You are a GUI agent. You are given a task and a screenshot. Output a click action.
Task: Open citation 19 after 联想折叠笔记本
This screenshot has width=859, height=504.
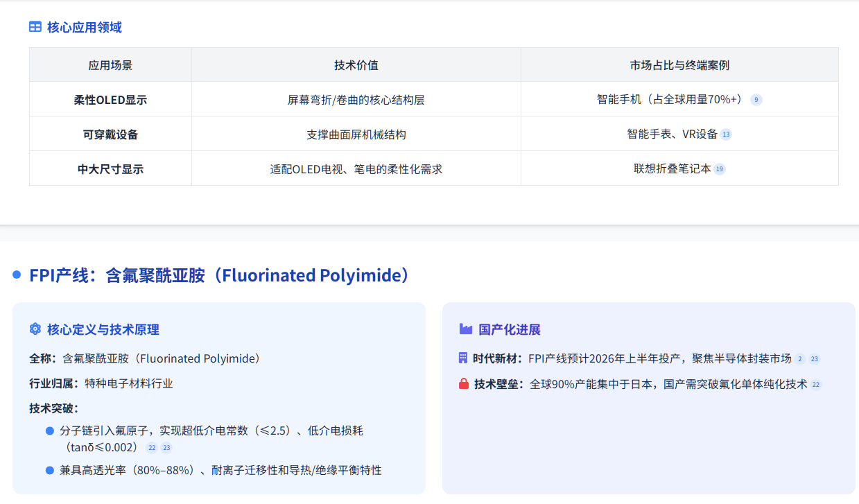point(720,169)
